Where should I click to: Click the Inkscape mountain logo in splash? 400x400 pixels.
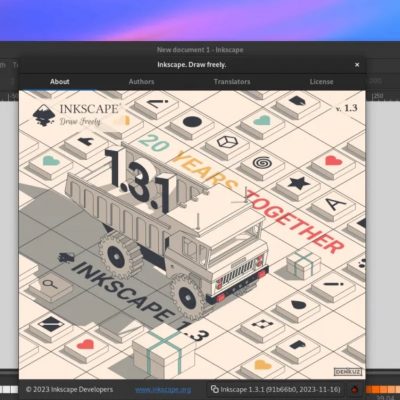44,115
